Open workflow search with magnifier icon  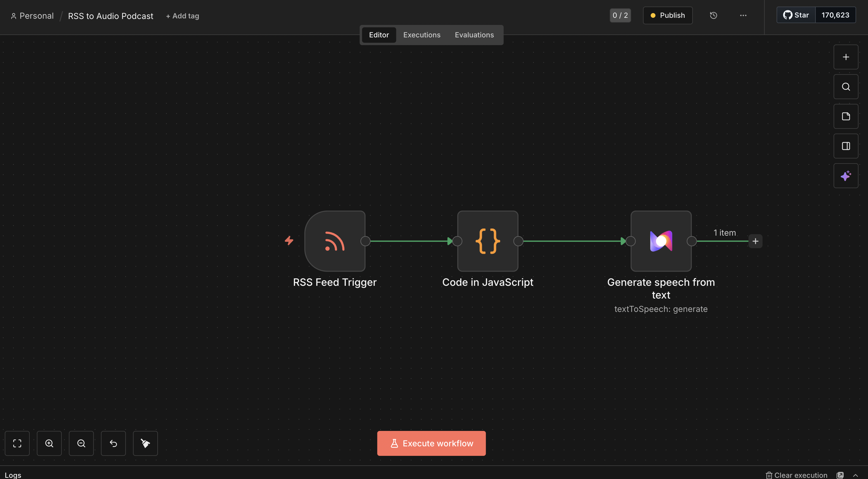tap(846, 87)
